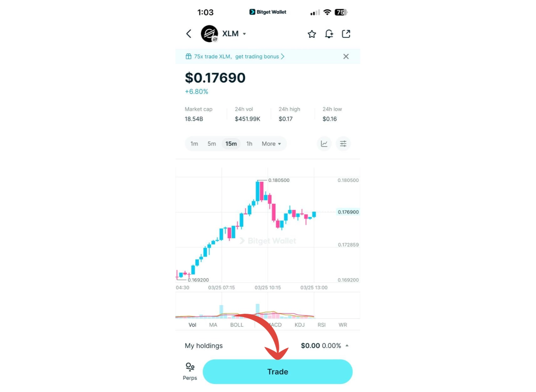Select the 1h timeframe tab
Screen dimensions: 536x392
(x=249, y=144)
